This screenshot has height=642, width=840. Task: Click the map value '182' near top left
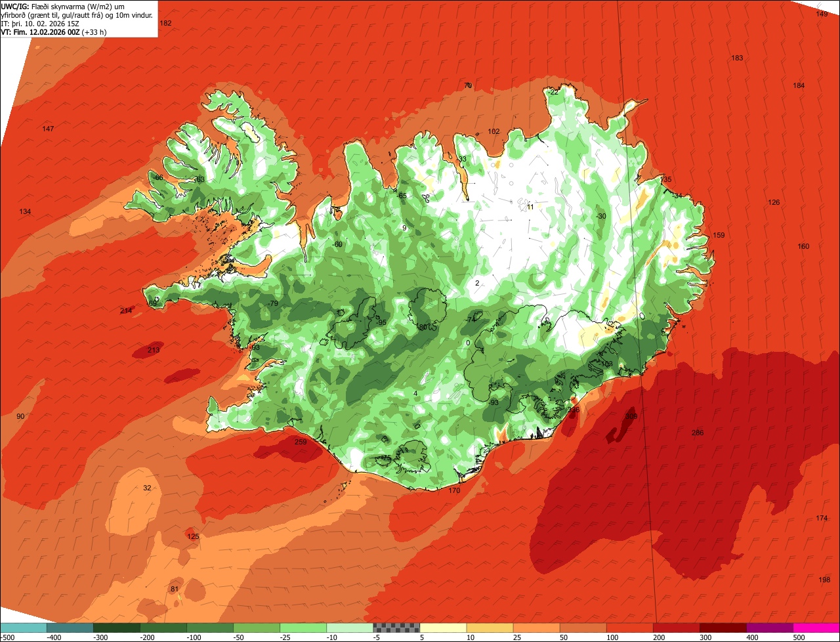coord(165,23)
